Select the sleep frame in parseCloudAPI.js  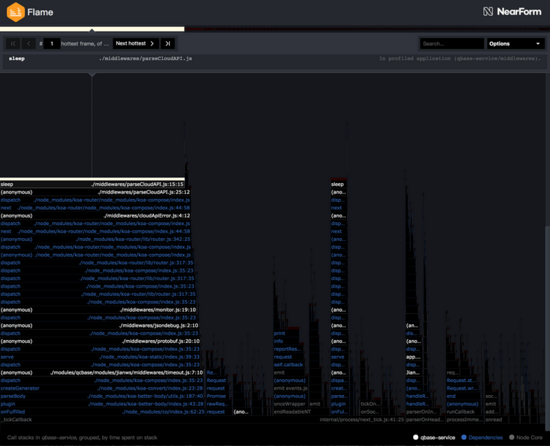tap(92, 184)
